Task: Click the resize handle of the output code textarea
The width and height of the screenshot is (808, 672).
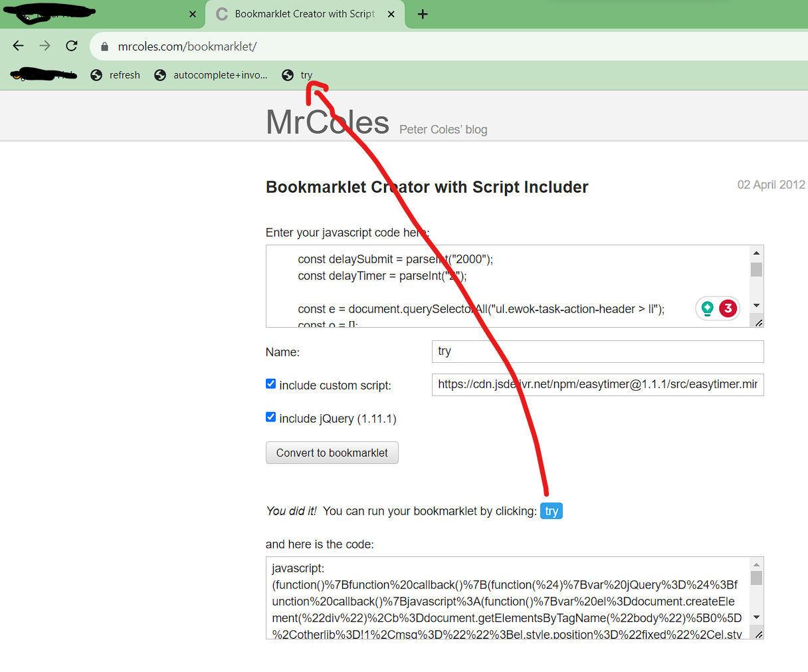Action: pos(759,634)
